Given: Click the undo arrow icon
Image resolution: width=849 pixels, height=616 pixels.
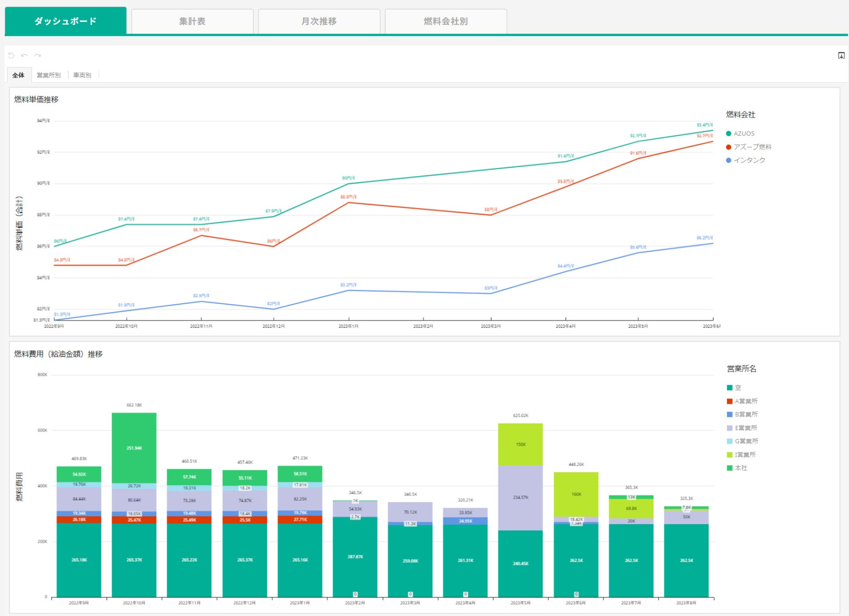Looking at the screenshot, I should click(24, 55).
